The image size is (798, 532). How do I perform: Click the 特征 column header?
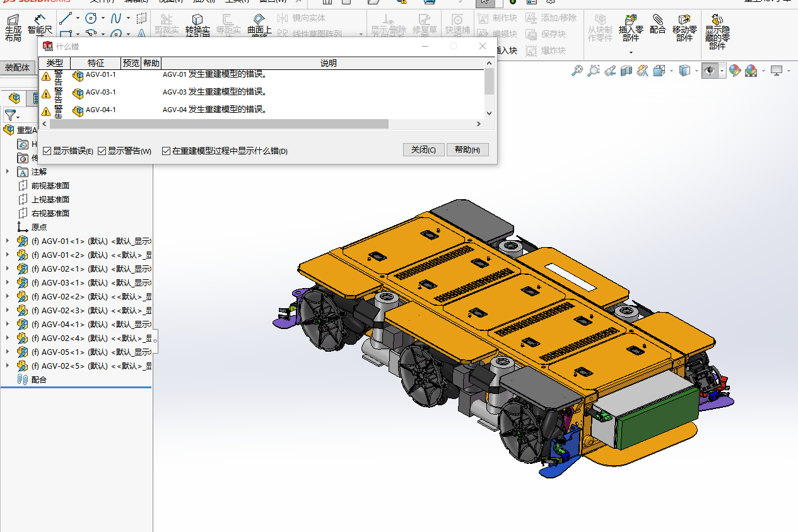[x=95, y=63]
